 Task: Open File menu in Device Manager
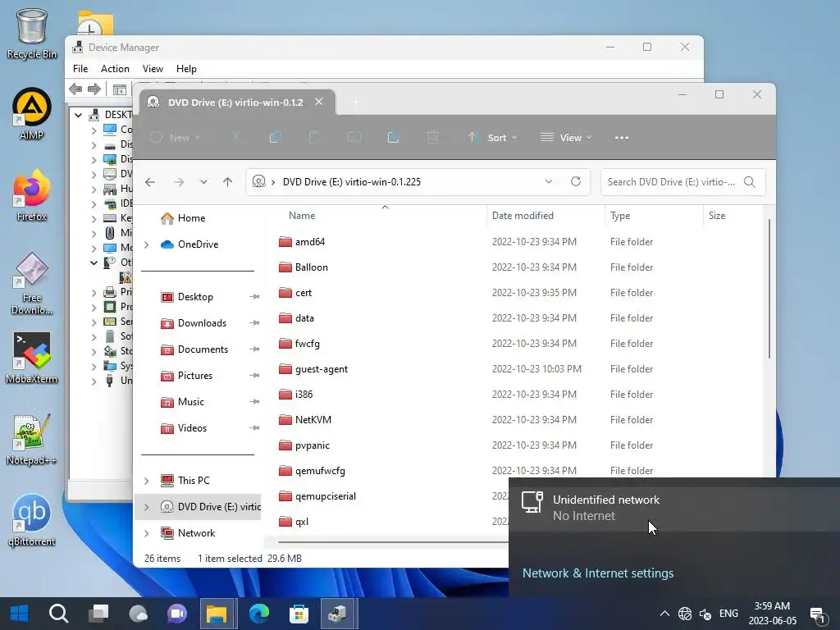(80, 69)
